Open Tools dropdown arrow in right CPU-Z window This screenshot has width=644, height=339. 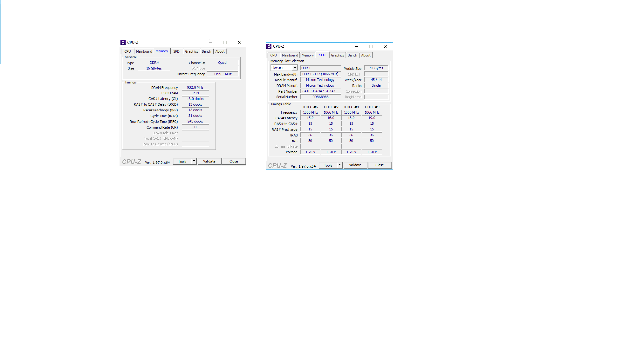pyautogui.click(x=339, y=165)
